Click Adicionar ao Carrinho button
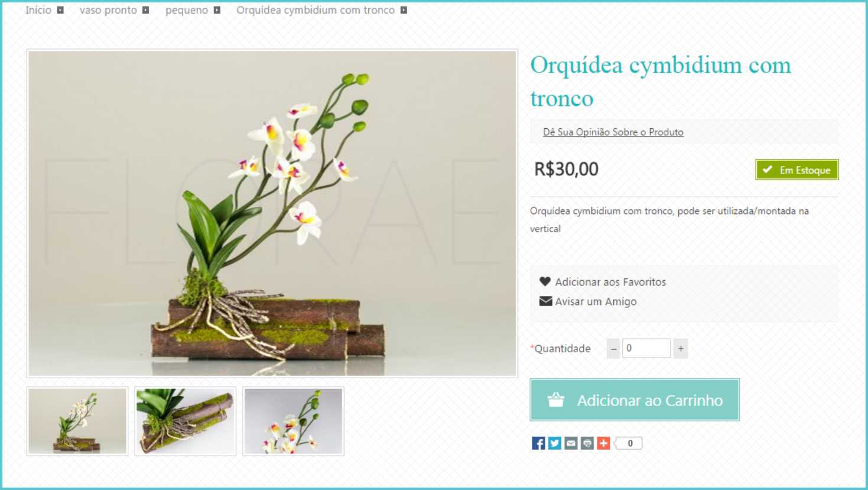 (635, 400)
